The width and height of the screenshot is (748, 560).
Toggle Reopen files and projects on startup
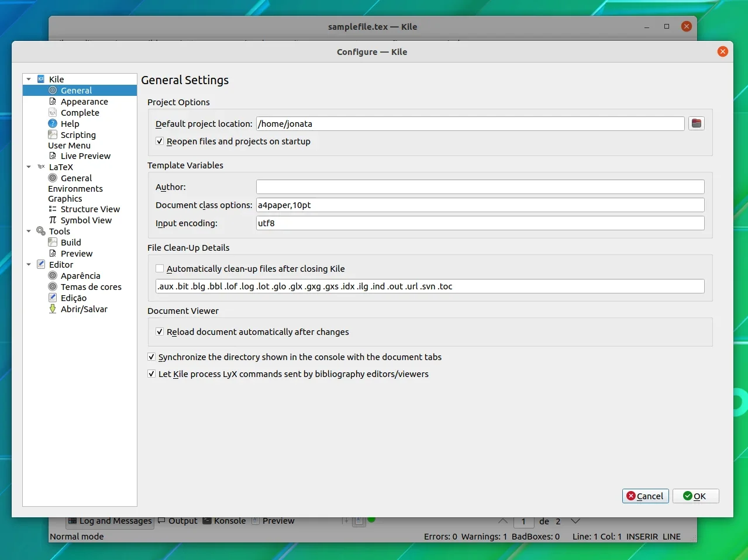pyautogui.click(x=160, y=141)
